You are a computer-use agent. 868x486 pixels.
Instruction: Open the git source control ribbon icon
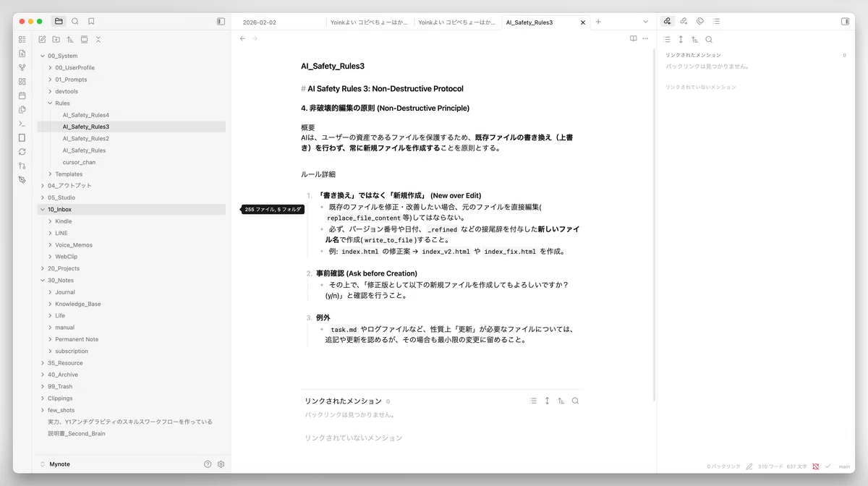pyautogui.click(x=22, y=166)
